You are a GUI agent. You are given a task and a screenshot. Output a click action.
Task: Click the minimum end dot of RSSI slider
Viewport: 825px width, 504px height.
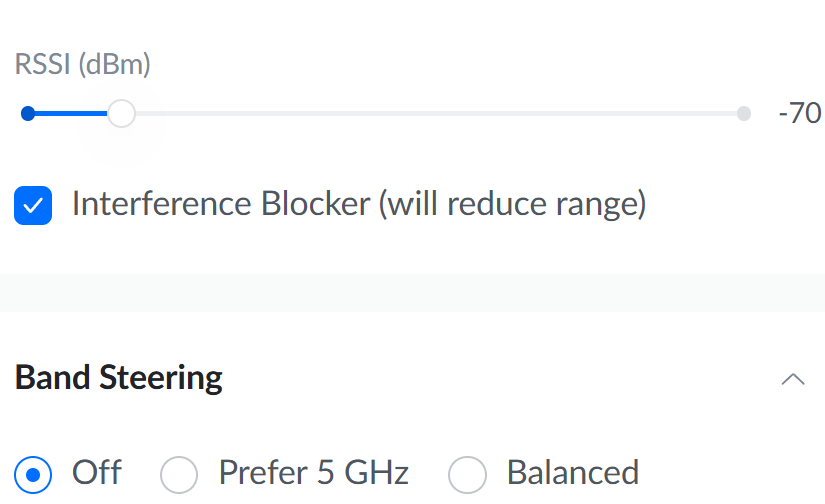tap(28, 114)
